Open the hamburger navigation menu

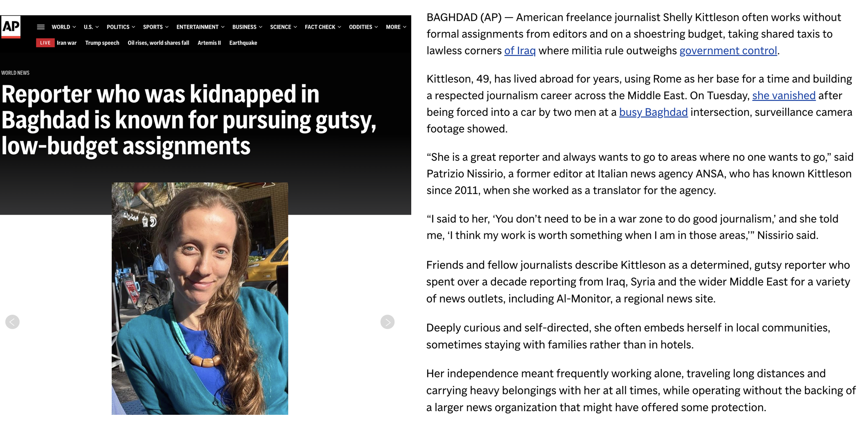coord(41,27)
